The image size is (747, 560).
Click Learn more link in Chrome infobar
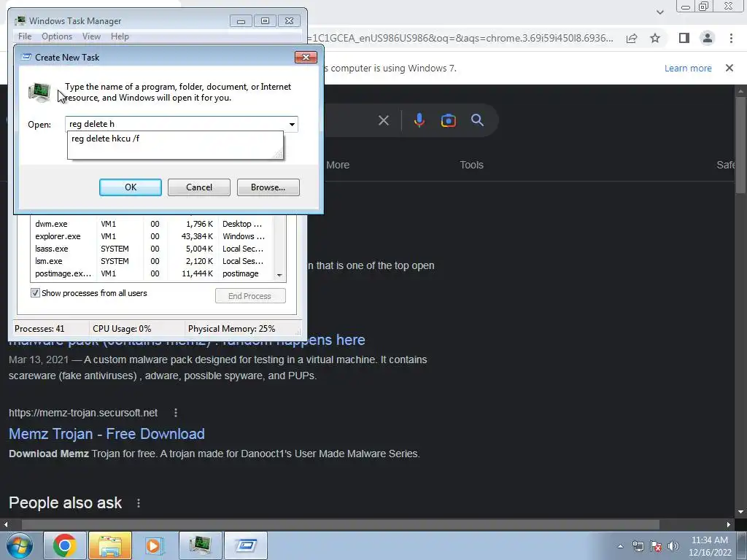688,68
